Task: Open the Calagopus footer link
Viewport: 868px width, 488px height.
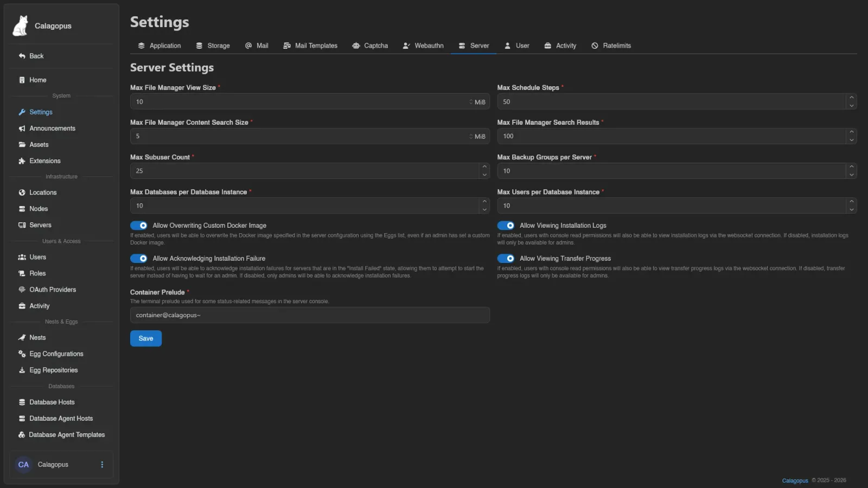Action: click(x=795, y=480)
